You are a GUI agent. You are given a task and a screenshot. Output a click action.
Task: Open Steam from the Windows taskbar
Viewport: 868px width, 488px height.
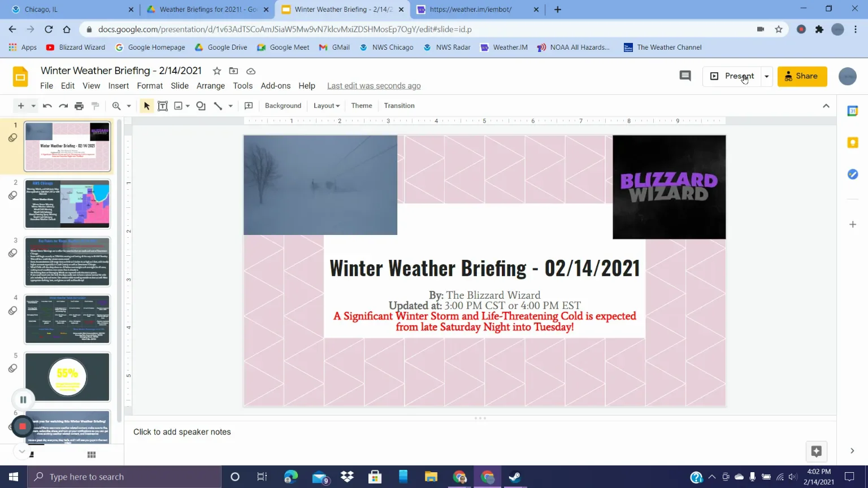(x=515, y=477)
